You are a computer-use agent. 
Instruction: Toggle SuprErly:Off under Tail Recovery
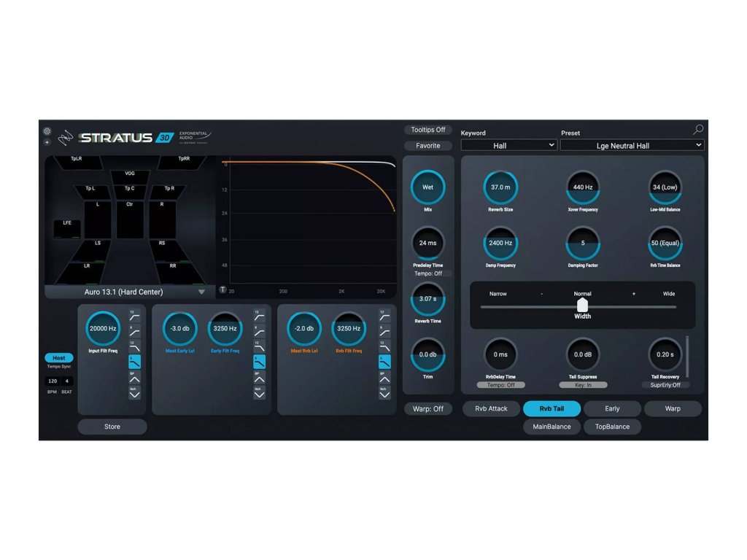tap(665, 385)
